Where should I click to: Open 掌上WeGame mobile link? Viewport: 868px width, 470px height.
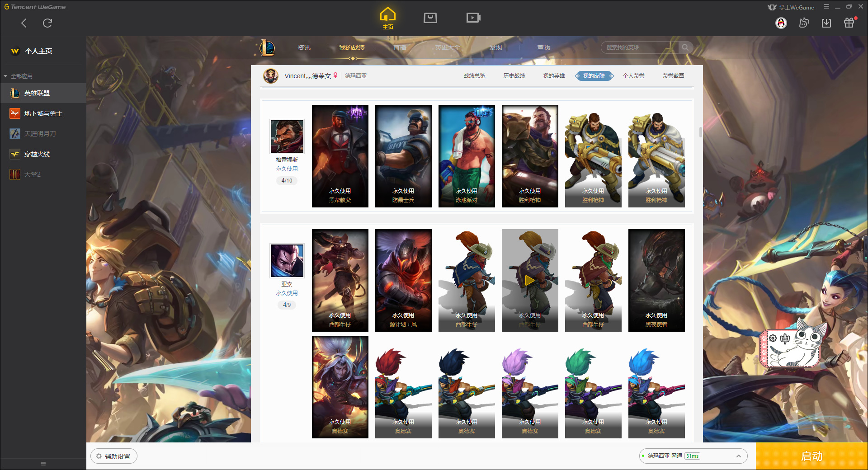coord(791,7)
